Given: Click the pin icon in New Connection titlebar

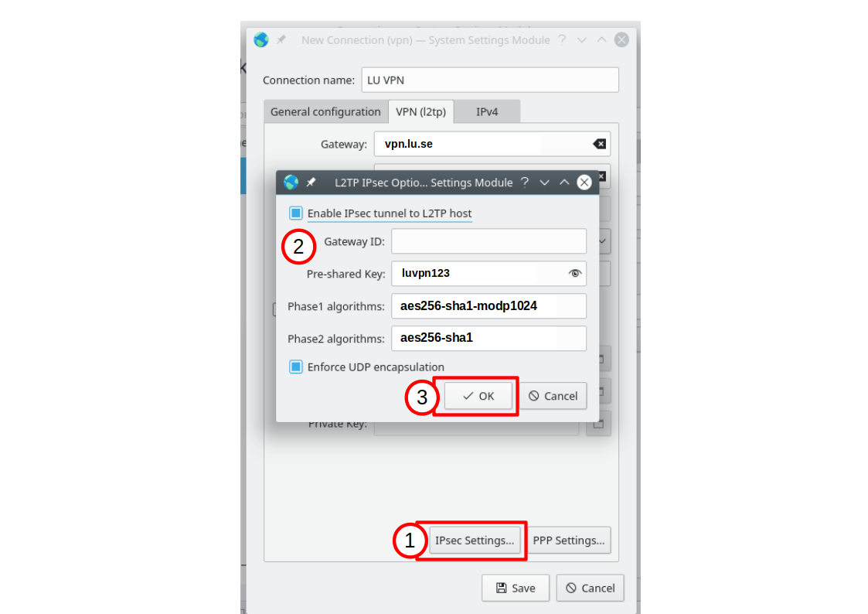Looking at the screenshot, I should 281,40.
